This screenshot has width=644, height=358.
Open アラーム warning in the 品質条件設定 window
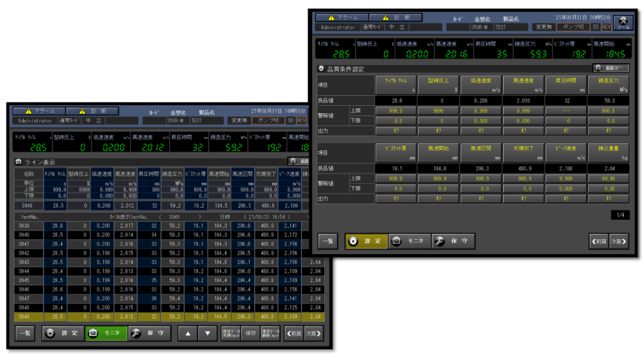(x=342, y=18)
